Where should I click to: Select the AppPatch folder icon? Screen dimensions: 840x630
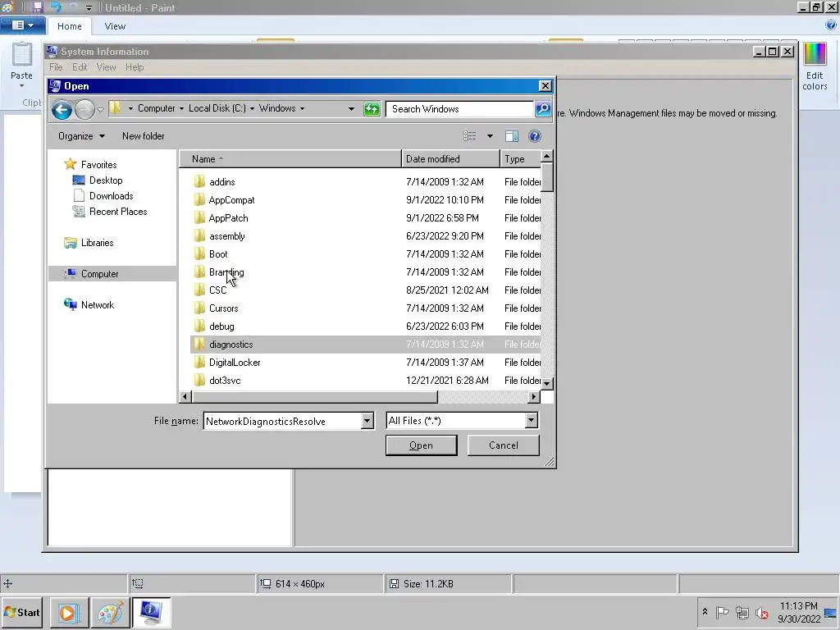click(x=199, y=218)
